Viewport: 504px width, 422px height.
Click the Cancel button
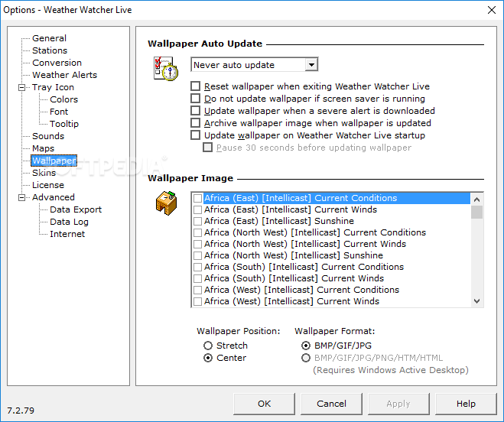click(331, 404)
